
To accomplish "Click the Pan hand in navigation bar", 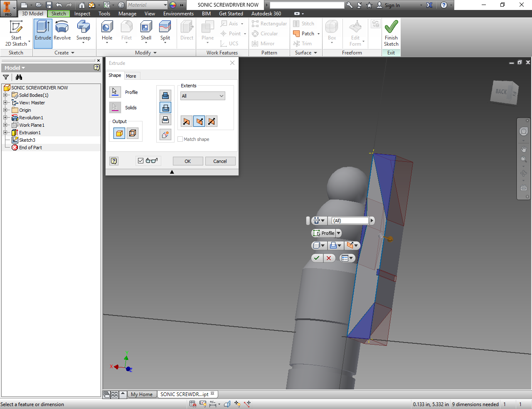I will tap(524, 149).
